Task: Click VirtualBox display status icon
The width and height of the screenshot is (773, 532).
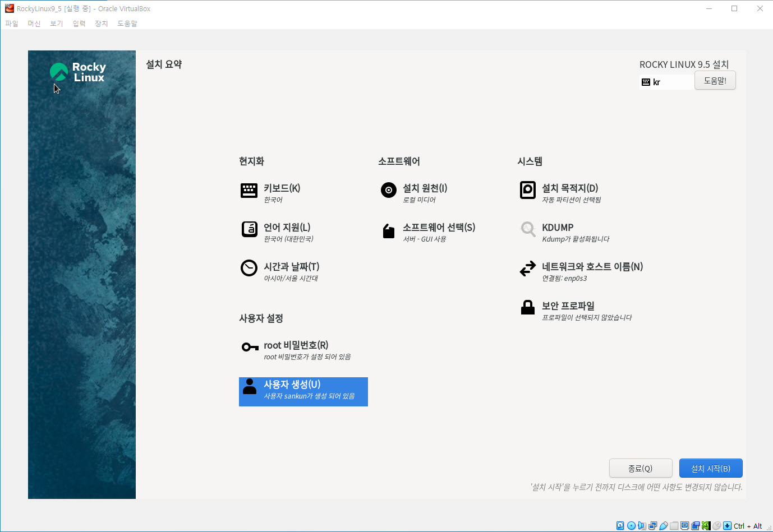Action: [x=684, y=526]
